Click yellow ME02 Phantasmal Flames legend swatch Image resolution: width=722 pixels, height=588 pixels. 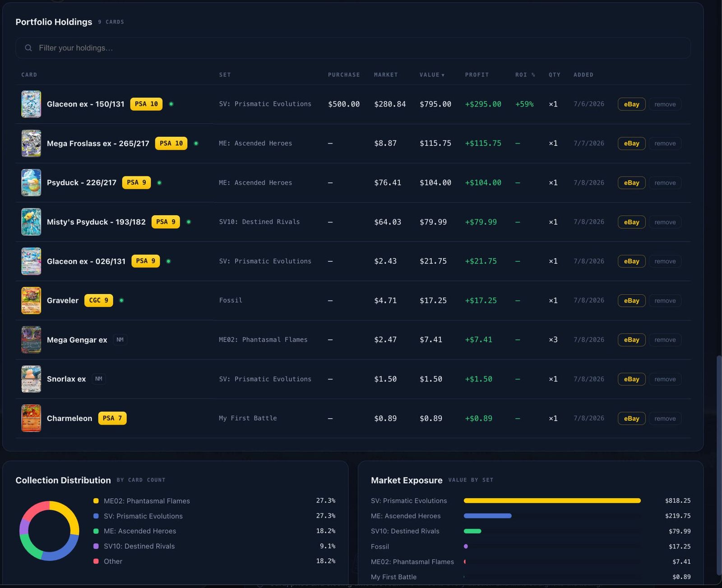click(x=96, y=501)
